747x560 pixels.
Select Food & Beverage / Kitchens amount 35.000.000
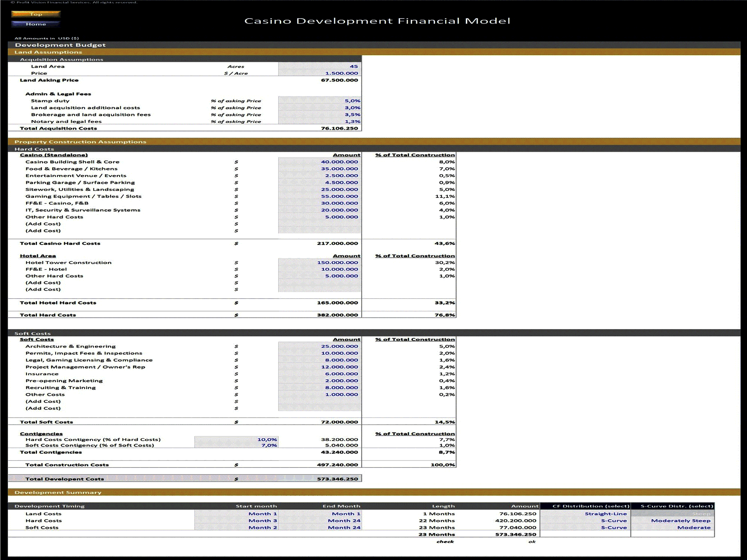pos(319,169)
